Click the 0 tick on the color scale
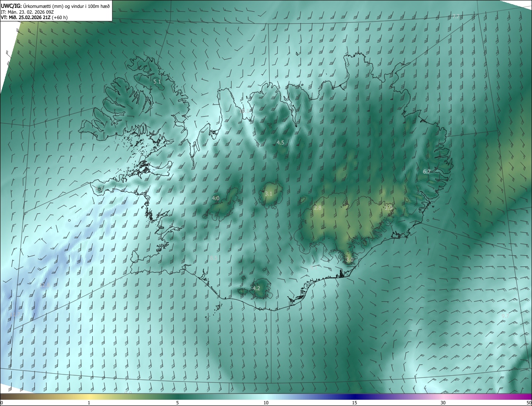 point(2,403)
